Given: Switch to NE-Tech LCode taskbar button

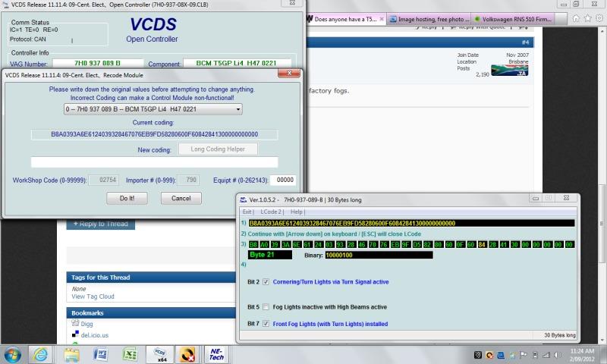Looking at the screenshot, I should (216, 354).
